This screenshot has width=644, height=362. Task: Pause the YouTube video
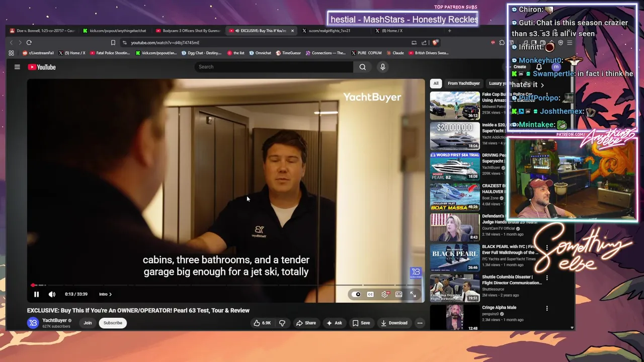pos(36,294)
